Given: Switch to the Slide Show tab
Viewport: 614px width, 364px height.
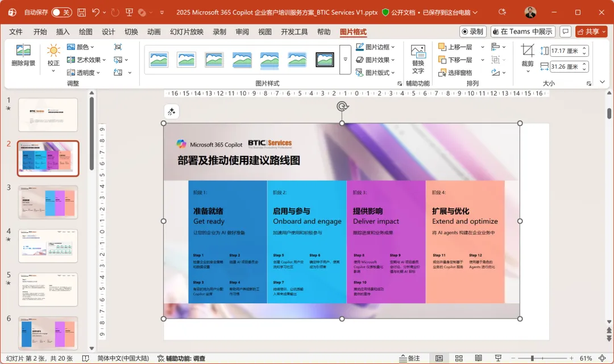Looking at the screenshot, I should pos(187,32).
